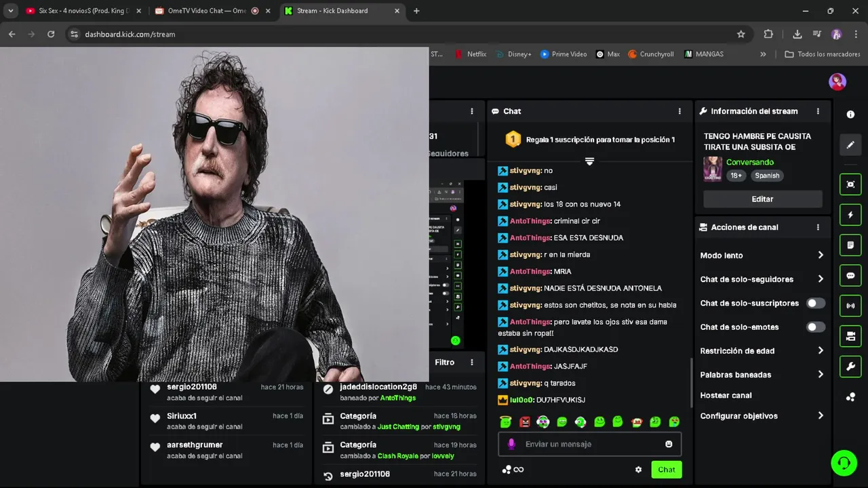The height and width of the screenshot is (488, 868).
Task: Open the user profile avatar
Action: [837, 81]
